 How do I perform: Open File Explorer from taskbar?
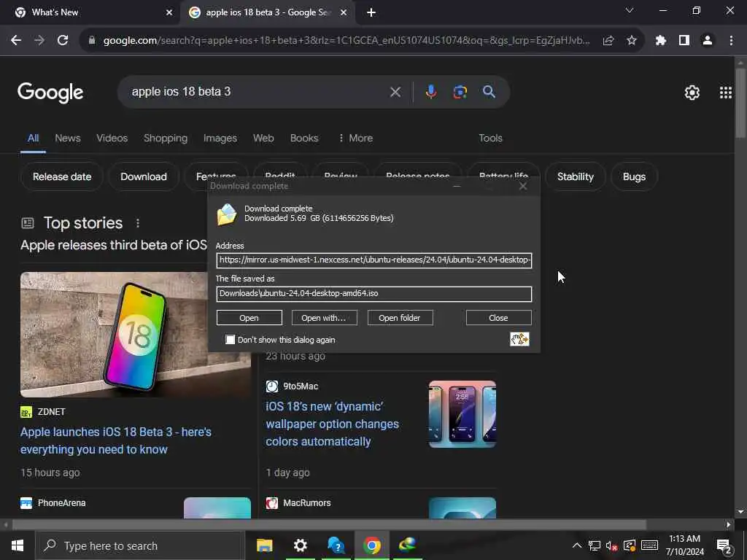click(264, 545)
